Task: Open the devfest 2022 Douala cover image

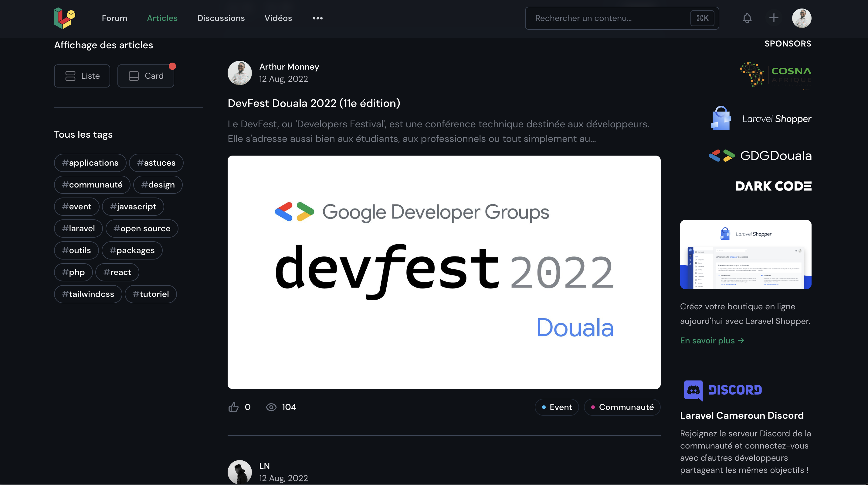Action: click(x=444, y=272)
